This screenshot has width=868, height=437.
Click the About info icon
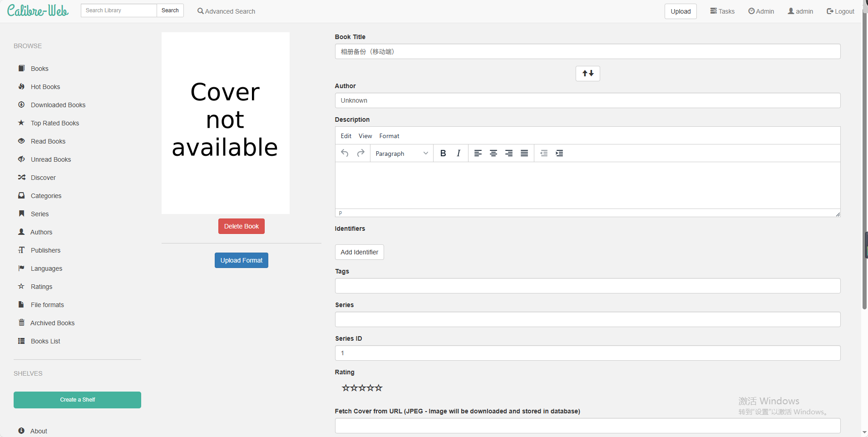[21, 431]
